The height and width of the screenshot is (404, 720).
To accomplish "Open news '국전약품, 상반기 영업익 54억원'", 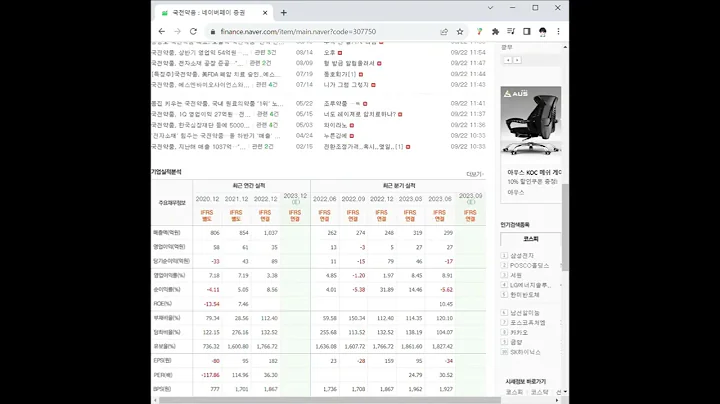I will pyautogui.click(x=200, y=53).
